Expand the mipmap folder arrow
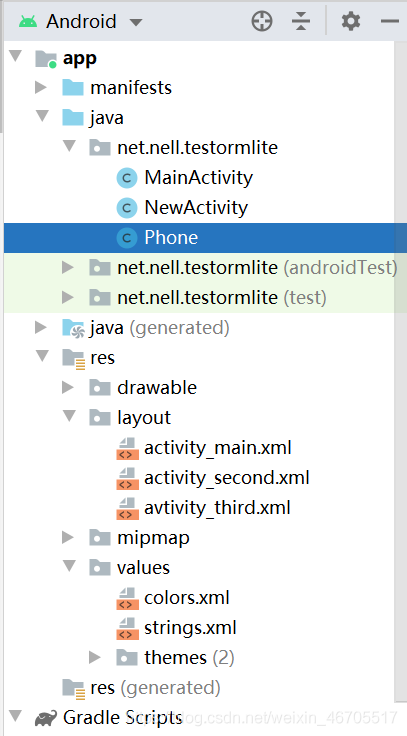The width and height of the screenshot is (407, 736). [x=69, y=537]
